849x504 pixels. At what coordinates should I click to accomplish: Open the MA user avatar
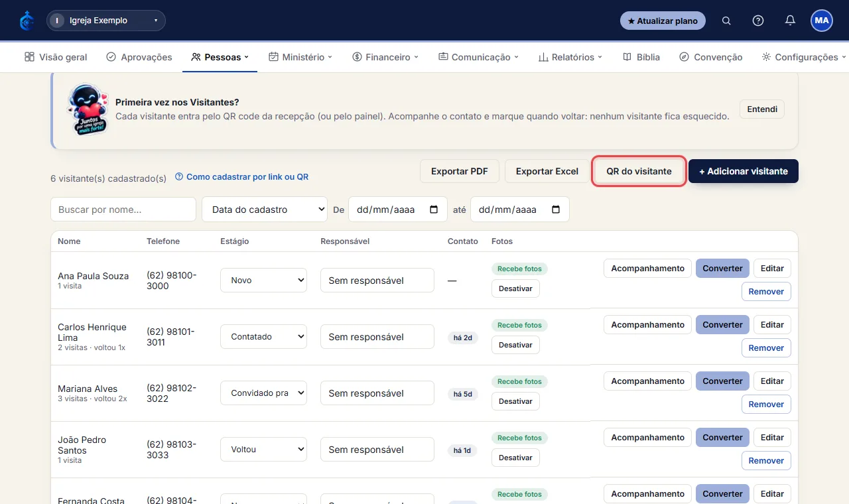pyautogui.click(x=822, y=21)
